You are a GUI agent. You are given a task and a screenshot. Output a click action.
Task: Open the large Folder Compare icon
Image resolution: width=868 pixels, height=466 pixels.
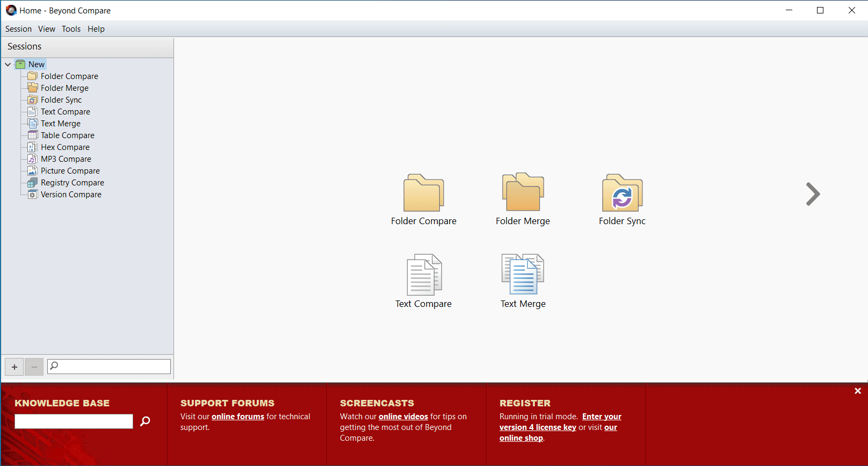[x=424, y=192]
